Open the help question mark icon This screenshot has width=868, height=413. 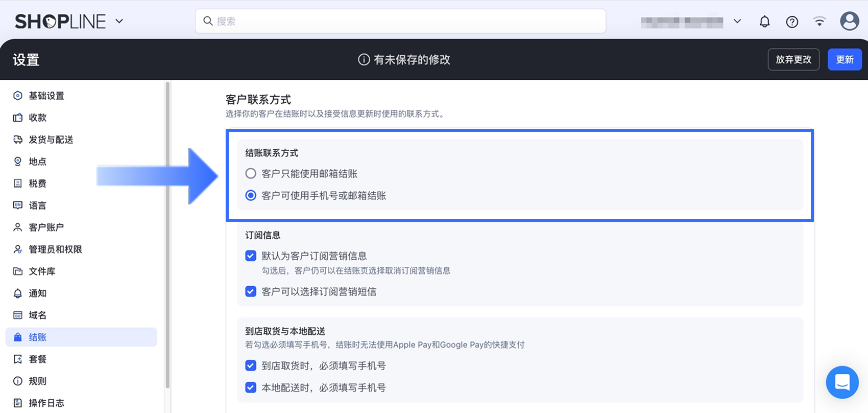(x=792, y=21)
